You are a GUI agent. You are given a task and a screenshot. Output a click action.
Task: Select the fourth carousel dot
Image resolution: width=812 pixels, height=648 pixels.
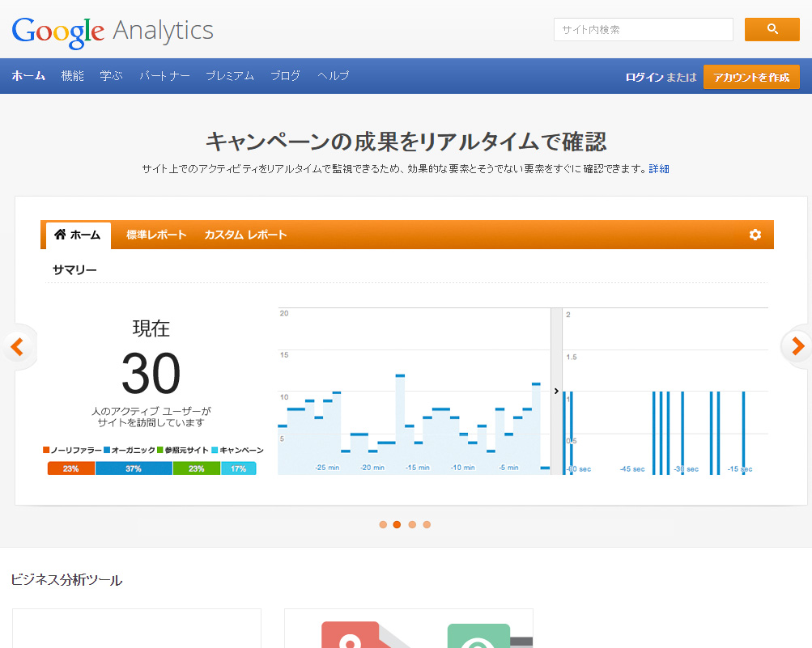click(x=427, y=524)
